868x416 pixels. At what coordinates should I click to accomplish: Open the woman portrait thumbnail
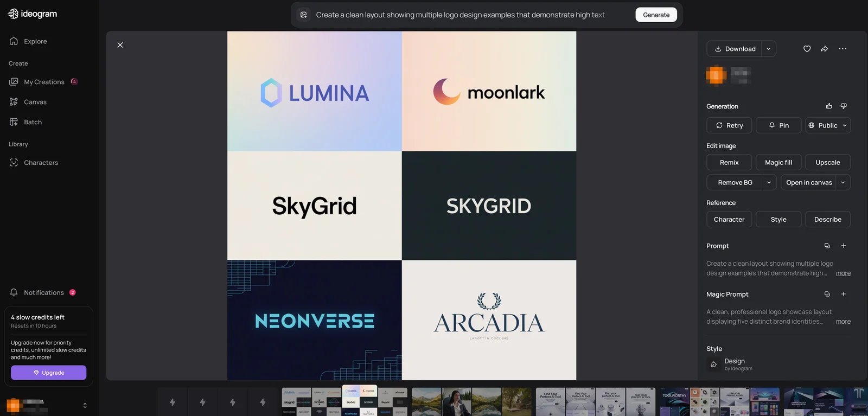tap(456, 402)
